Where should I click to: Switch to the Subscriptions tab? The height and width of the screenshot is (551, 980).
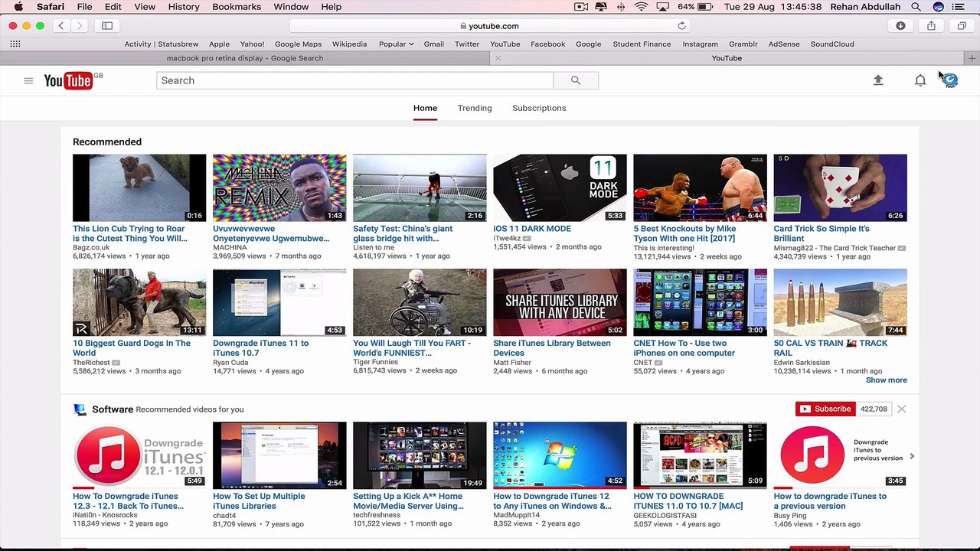(539, 108)
